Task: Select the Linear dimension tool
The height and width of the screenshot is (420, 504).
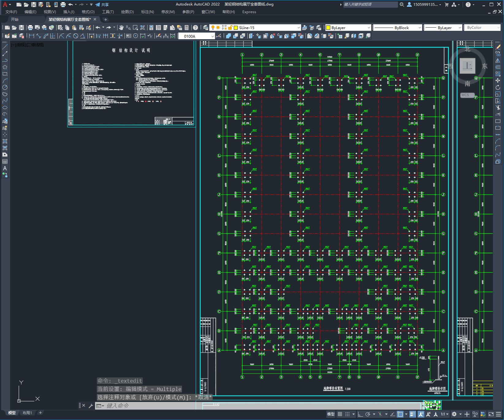Action: tap(31, 36)
